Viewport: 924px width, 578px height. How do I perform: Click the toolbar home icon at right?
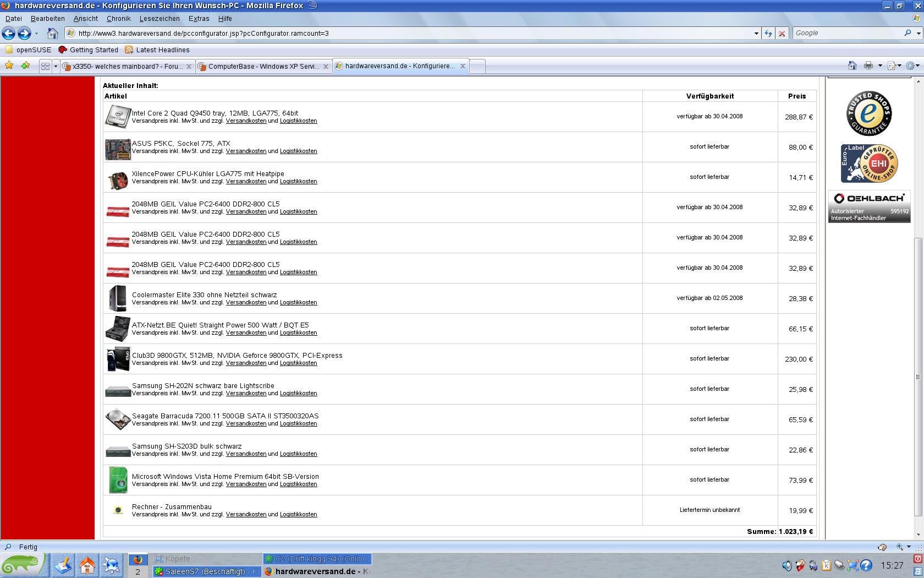click(x=852, y=66)
